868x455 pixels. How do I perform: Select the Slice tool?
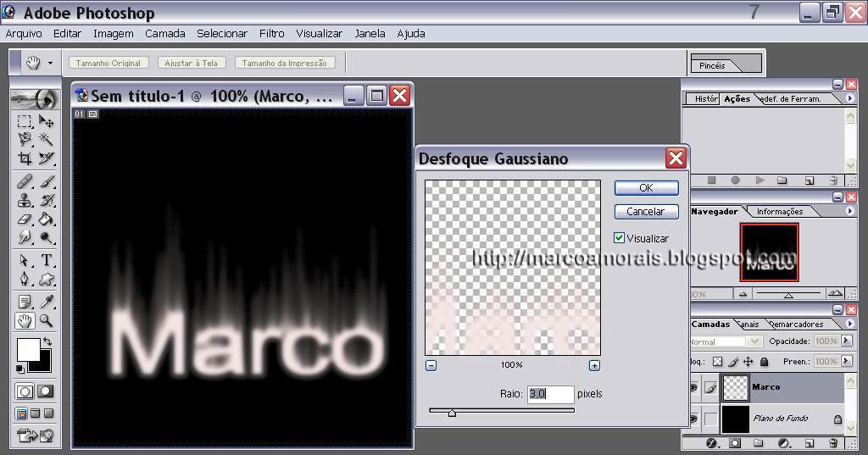pos(47,158)
